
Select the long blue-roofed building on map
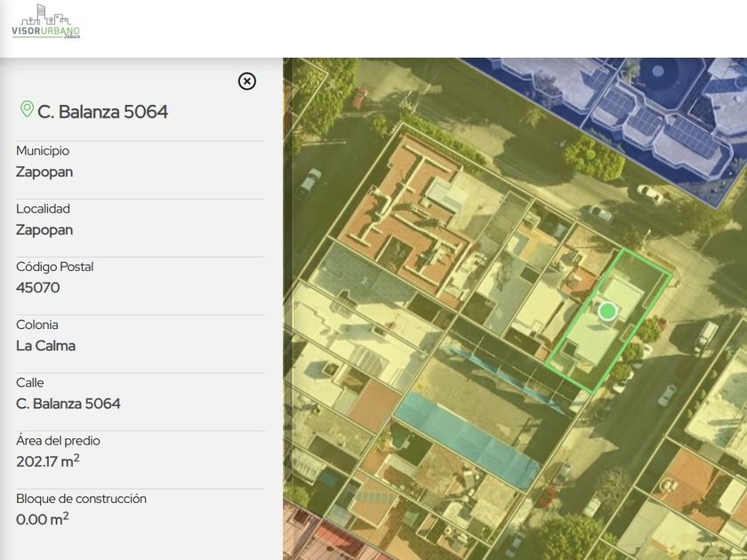pyautogui.click(x=467, y=441)
